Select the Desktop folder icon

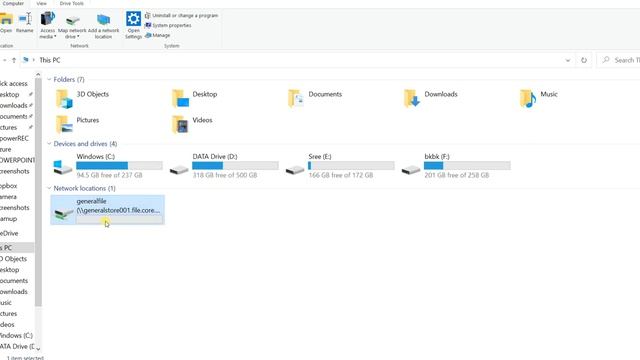(x=180, y=99)
